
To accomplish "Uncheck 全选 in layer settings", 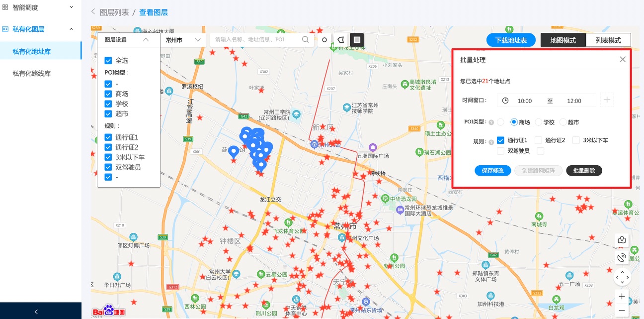I will click(108, 61).
